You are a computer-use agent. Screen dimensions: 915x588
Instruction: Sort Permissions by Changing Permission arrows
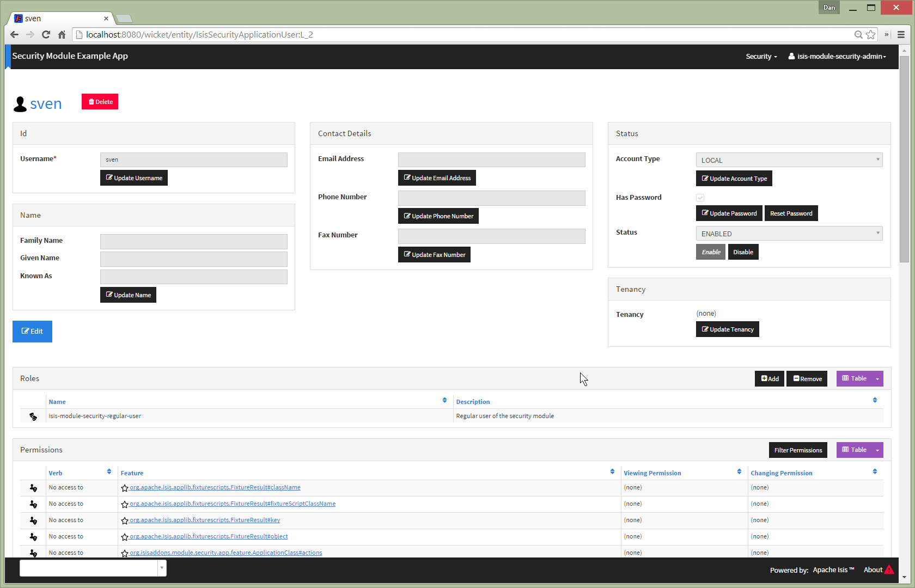[875, 471]
